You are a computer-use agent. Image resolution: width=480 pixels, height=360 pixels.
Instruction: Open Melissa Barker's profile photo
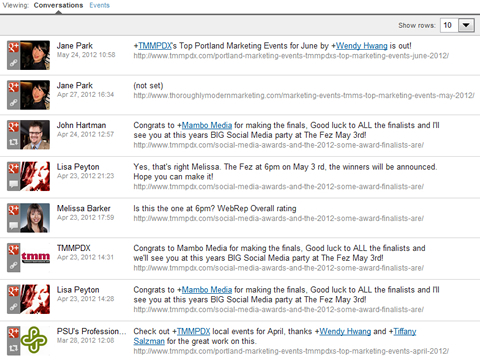coord(35,218)
